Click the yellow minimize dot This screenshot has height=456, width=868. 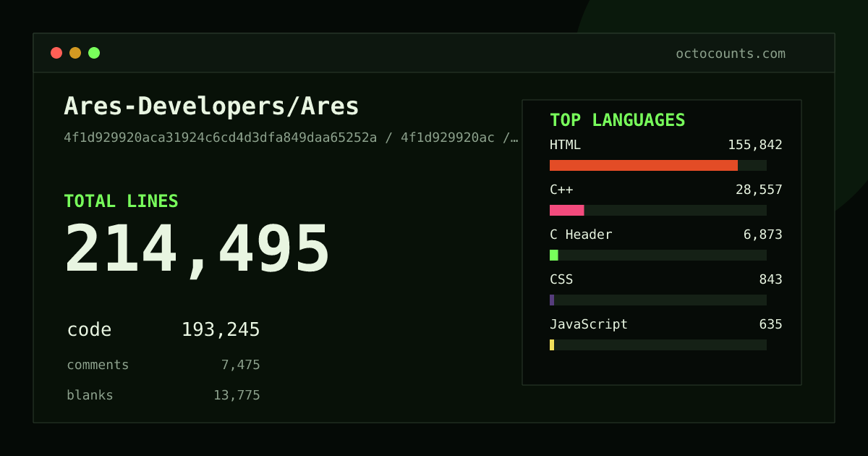75,53
